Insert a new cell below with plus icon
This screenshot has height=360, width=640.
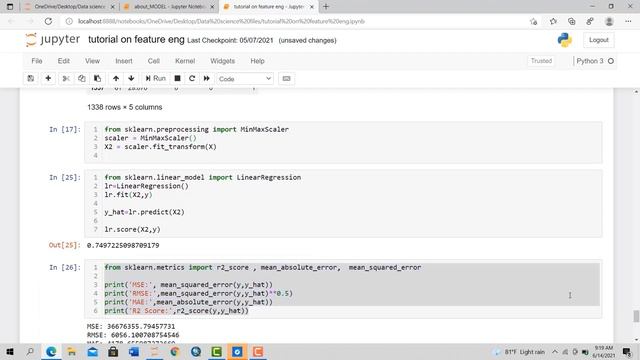(48, 78)
